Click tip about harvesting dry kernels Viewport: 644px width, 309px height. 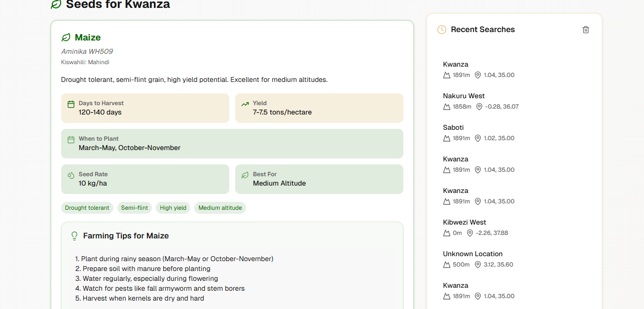click(140, 298)
